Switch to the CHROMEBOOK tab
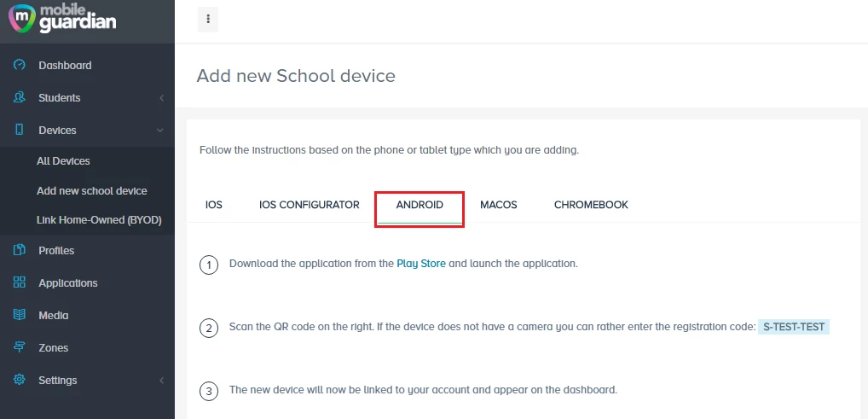This screenshot has height=419, width=868. [x=591, y=205]
